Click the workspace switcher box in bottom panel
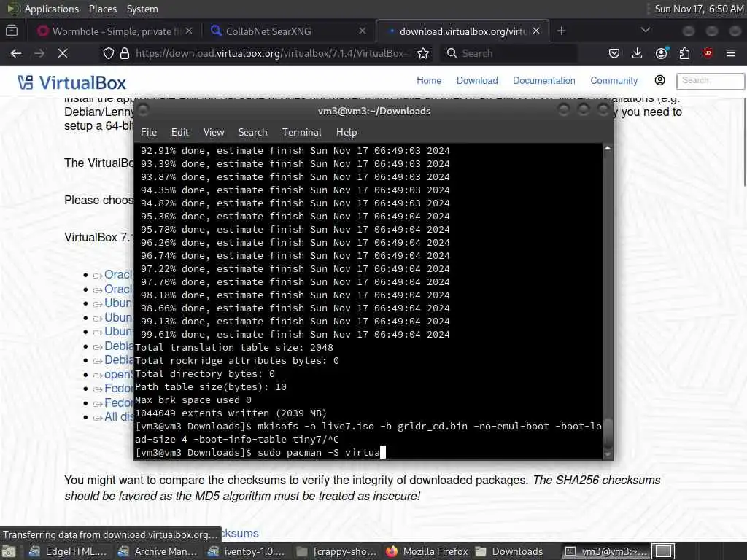The image size is (747, 560). [662, 551]
